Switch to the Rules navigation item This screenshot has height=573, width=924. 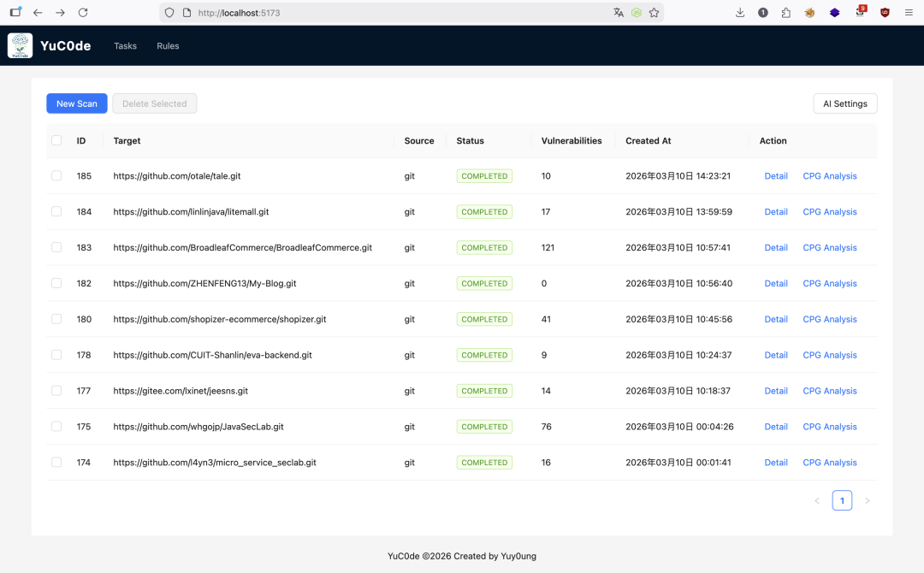tap(168, 46)
